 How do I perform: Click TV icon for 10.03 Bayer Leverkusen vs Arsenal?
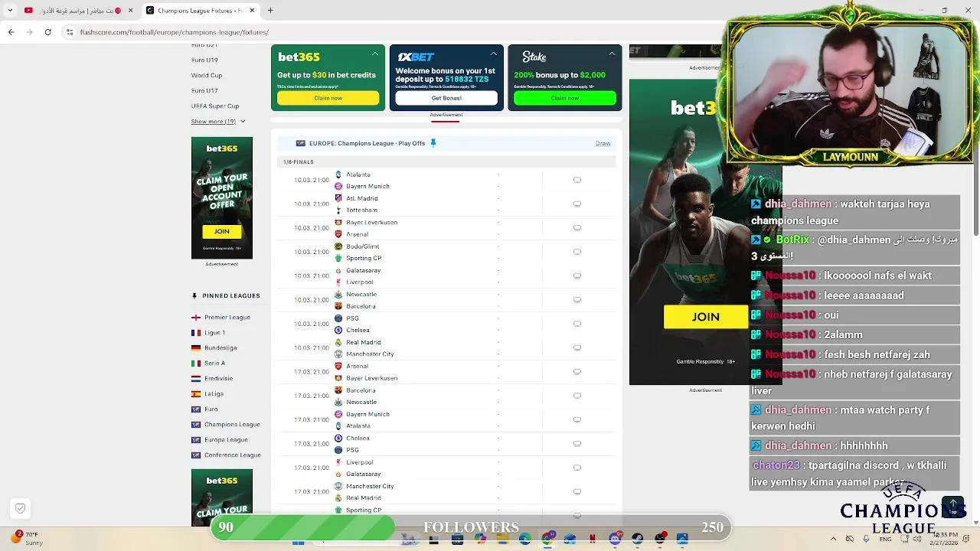pyautogui.click(x=577, y=228)
